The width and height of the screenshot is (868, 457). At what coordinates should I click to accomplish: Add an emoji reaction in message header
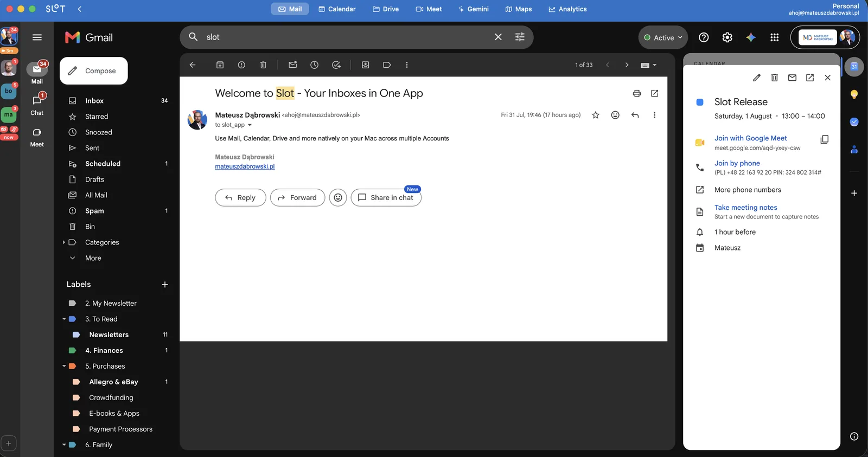tap(615, 115)
